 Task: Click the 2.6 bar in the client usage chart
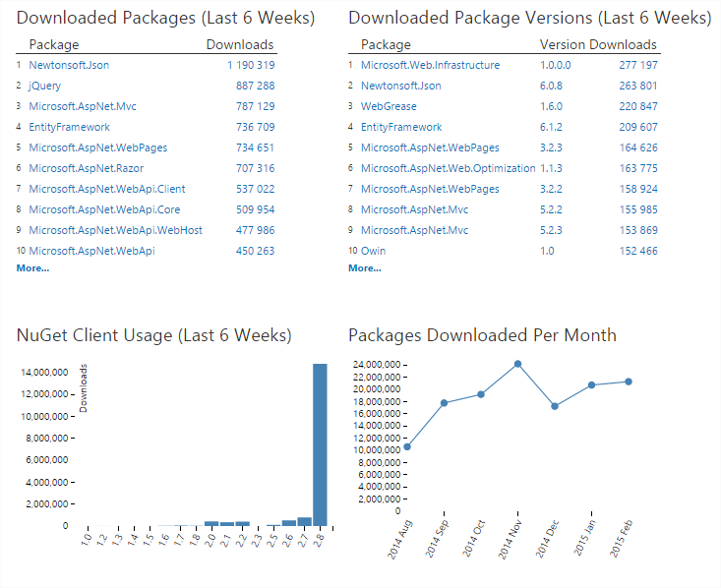pyautogui.click(x=289, y=523)
